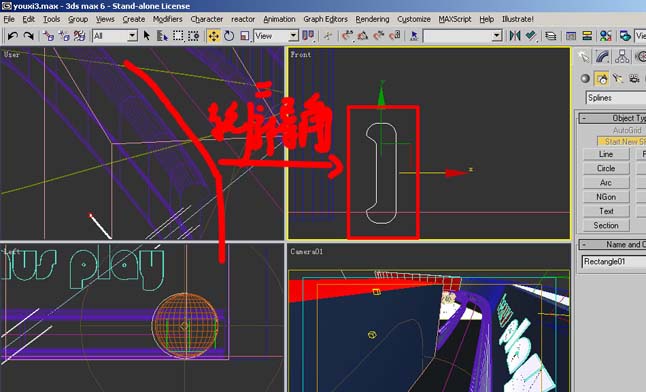
Task: Toggle the Percent Snap icon
Action: click(x=379, y=36)
